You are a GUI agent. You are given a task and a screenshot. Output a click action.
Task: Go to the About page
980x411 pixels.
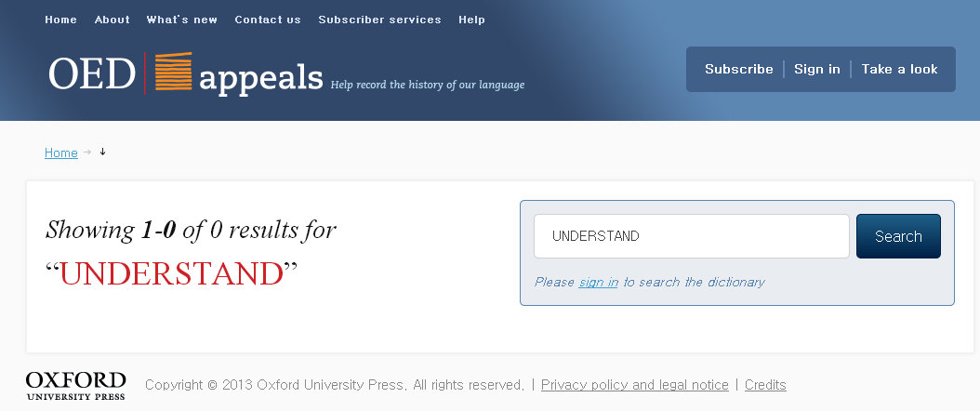click(x=112, y=20)
